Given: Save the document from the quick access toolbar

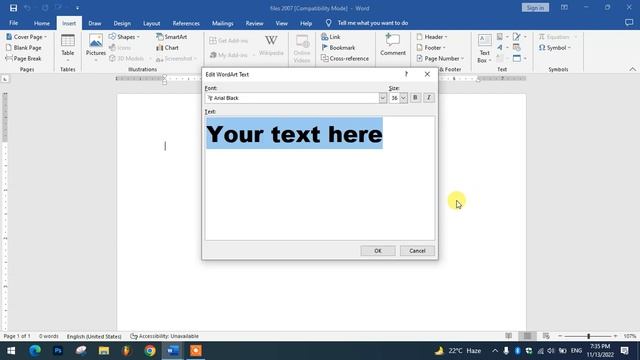Looking at the screenshot, I should tap(13, 8).
